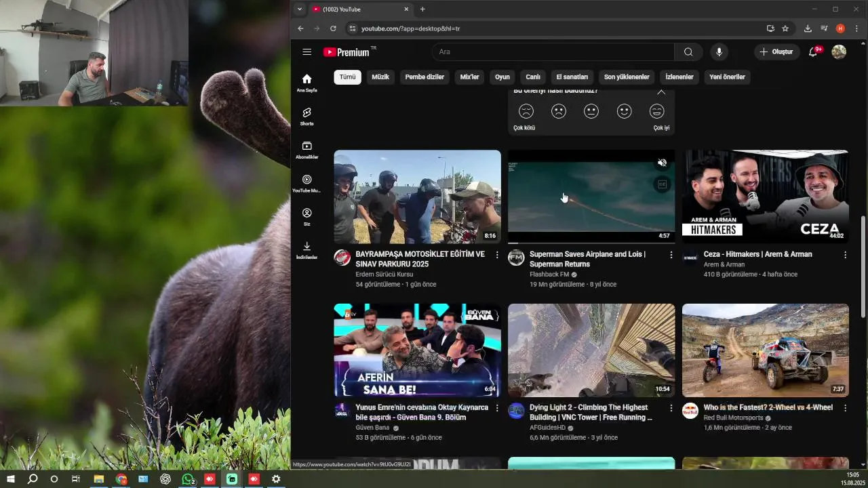
Task: Open the YouTube hamburger guide menu
Action: (307, 52)
